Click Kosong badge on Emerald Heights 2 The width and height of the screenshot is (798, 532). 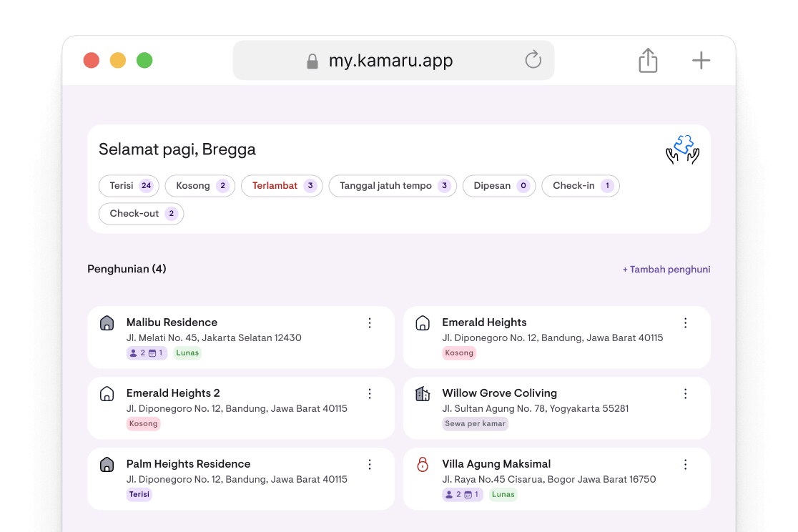point(144,423)
